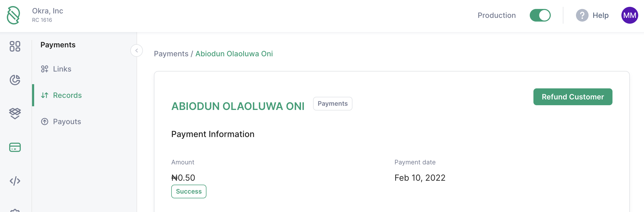Image resolution: width=644 pixels, height=212 pixels.
Task: Click the Payments tag badge
Action: tap(333, 104)
